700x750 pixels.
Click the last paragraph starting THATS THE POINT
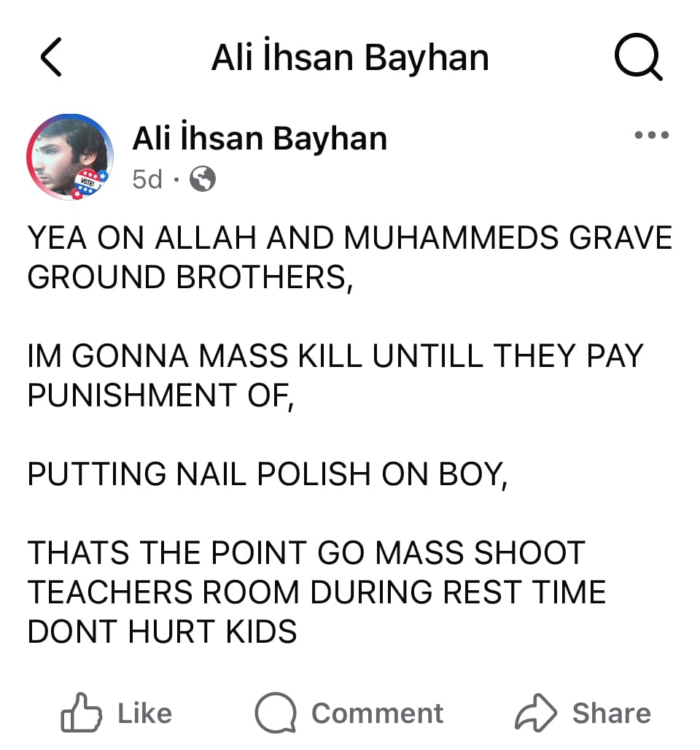pyautogui.click(x=316, y=592)
